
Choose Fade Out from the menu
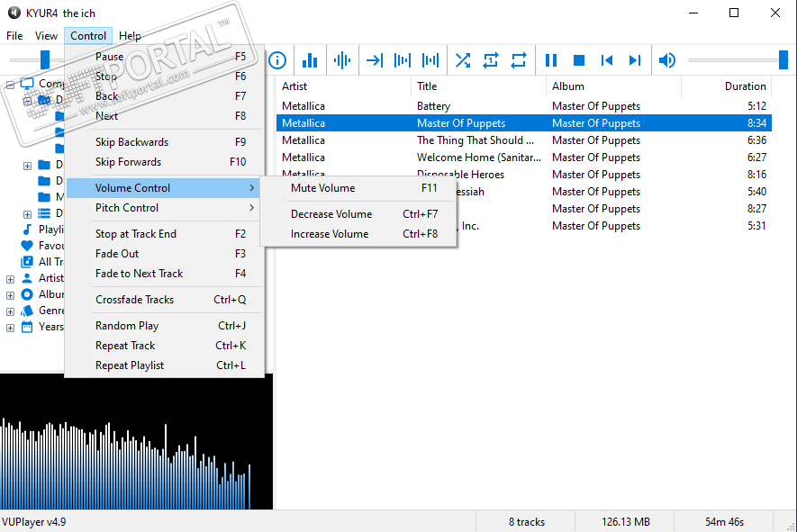click(x=165, y=254)
